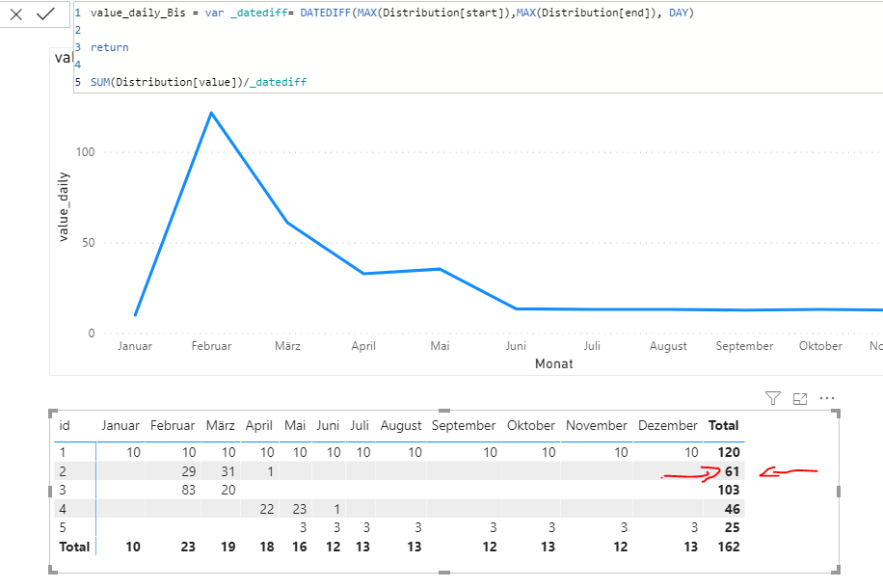This screenshot has width=883, height=588.
Task: Click the return keyword in the formula
Action: [109, 47]
